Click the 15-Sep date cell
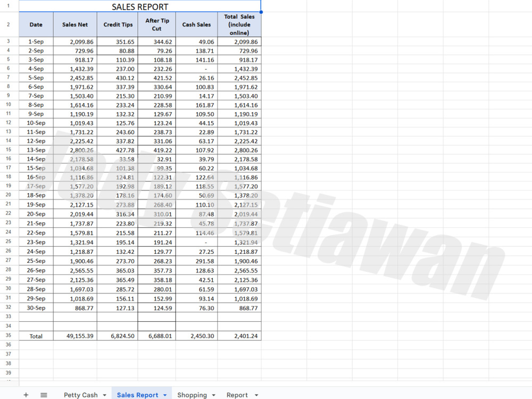This screenshot has height=399, width=532. [x=36, y=168]
